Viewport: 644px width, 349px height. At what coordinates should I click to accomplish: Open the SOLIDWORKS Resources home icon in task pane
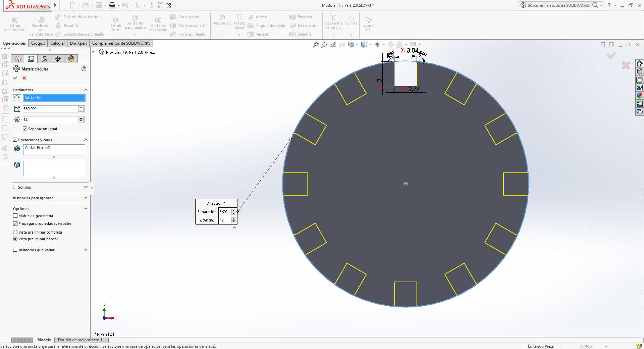[639, 63]
